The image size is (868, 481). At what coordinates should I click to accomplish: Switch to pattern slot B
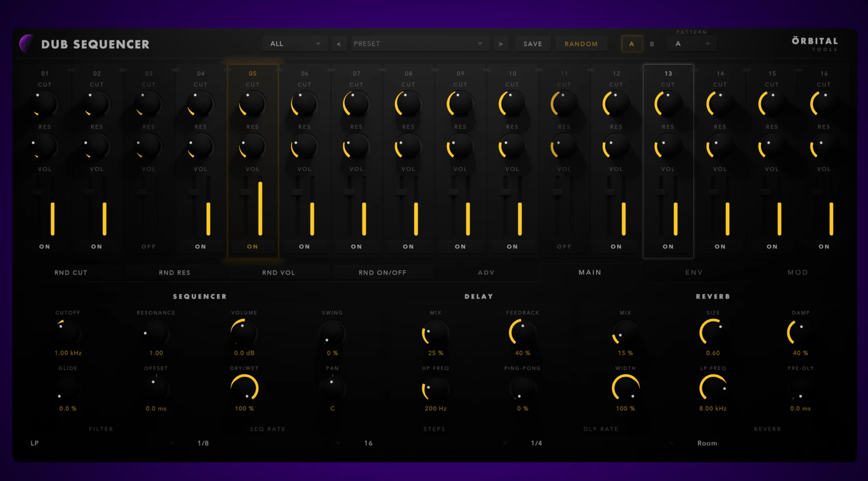click(x=652, y=44)
